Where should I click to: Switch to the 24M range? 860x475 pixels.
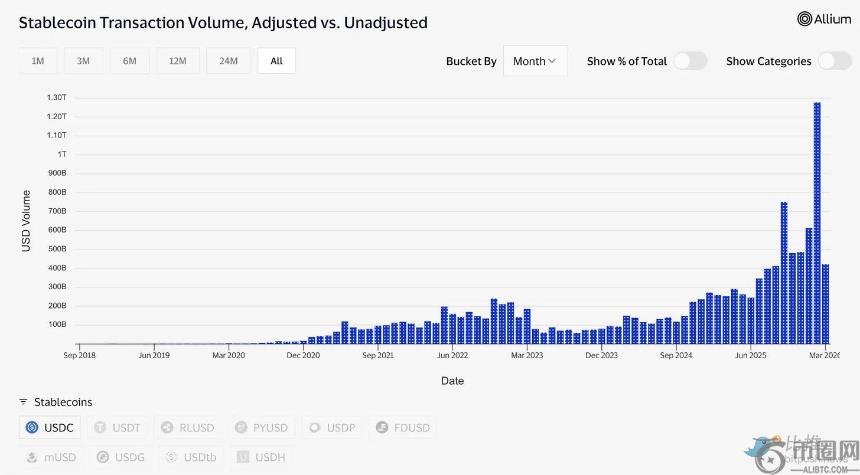228,61
